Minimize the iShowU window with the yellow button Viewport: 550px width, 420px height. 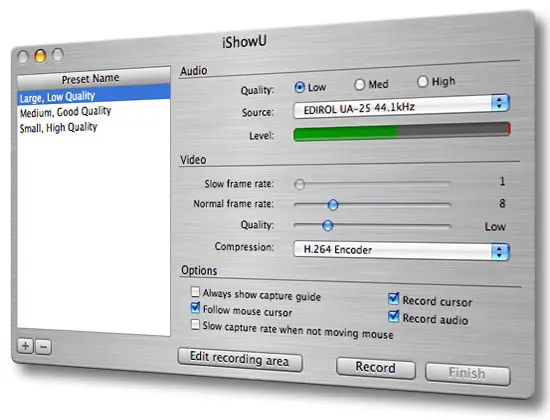pos(40,55)
